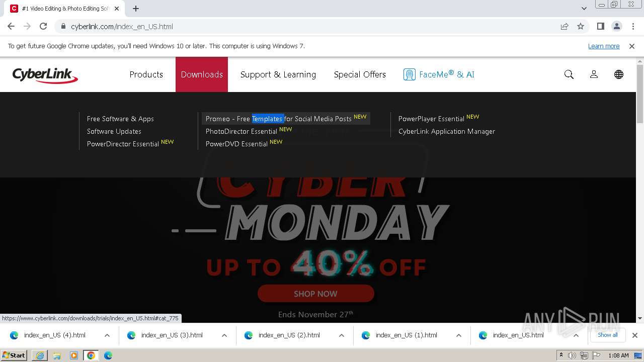Screen dimensions: 644x362
Task: Open the Special Offers menu
Action: [x=360, y=74]
